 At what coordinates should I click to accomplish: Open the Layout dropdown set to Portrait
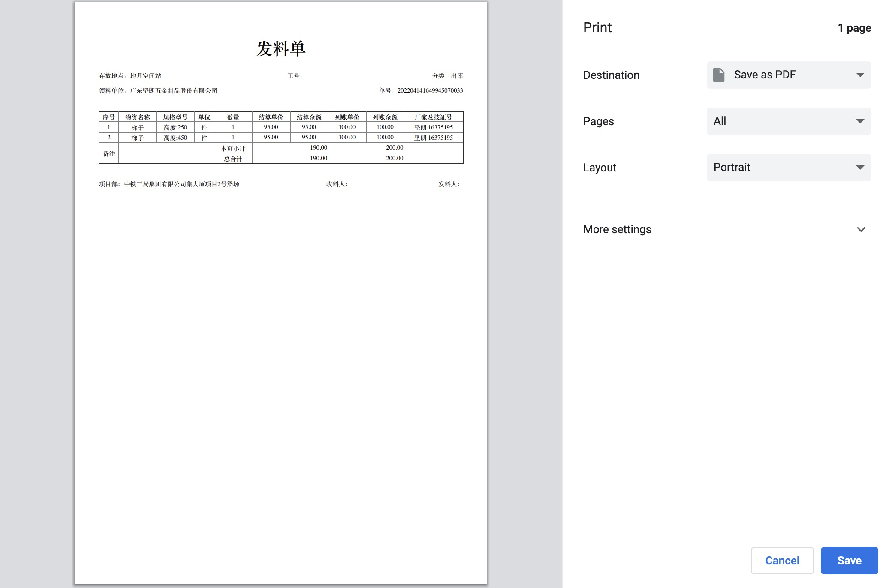coord(789,168)
